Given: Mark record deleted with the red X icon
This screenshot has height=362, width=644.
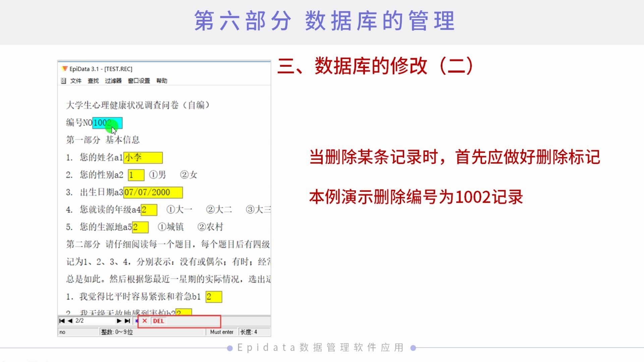Looking at the screenshot, I should [144, 321].
